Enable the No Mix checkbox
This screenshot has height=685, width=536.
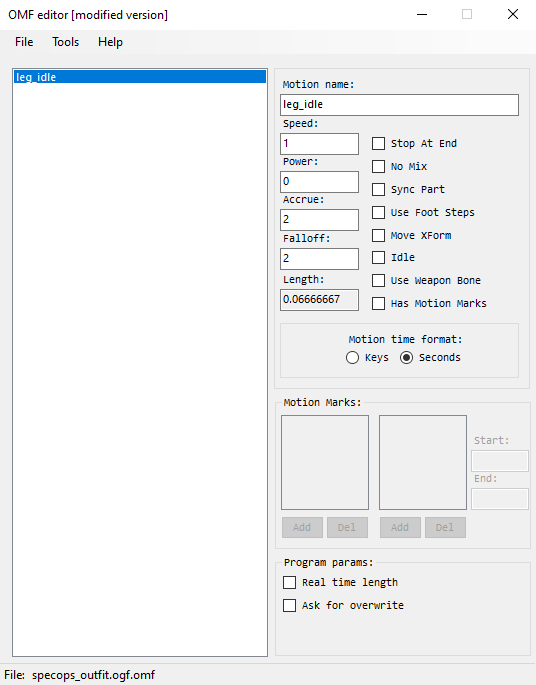(378, 166)
